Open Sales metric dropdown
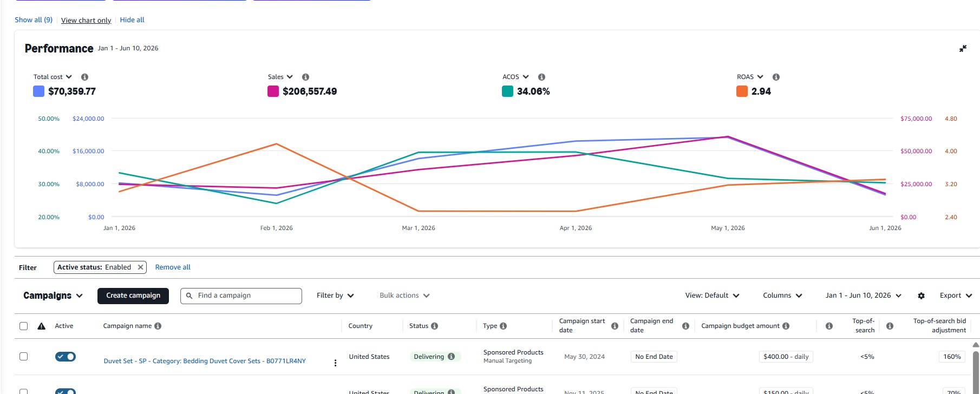Viewport: 980px width, 394px height. pos(280,77)
